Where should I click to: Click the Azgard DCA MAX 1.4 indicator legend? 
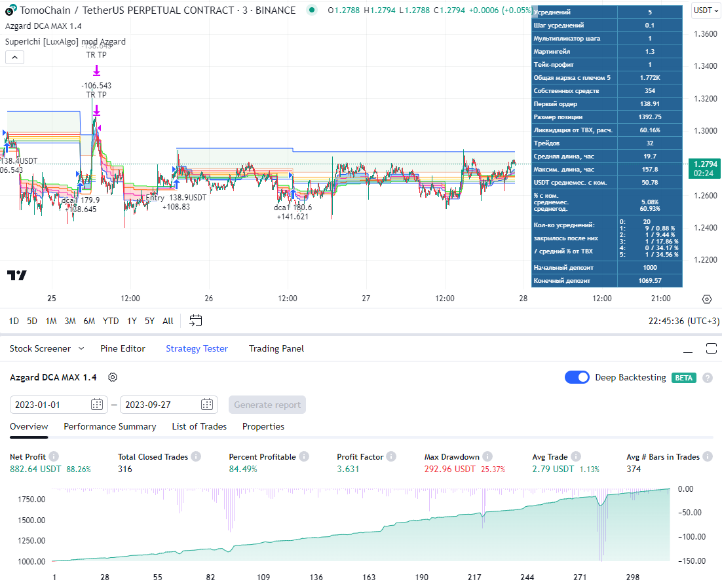pyautogui.click(x=43, y=26)
